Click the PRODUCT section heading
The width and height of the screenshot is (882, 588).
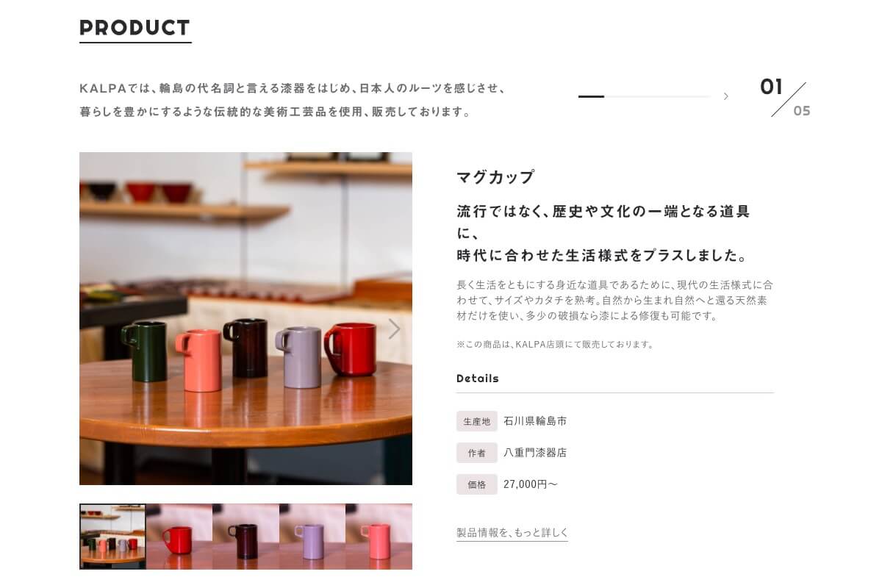135,28
